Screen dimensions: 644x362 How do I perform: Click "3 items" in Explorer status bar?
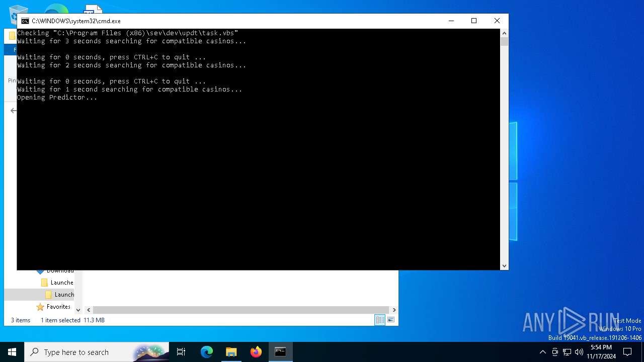21,320
